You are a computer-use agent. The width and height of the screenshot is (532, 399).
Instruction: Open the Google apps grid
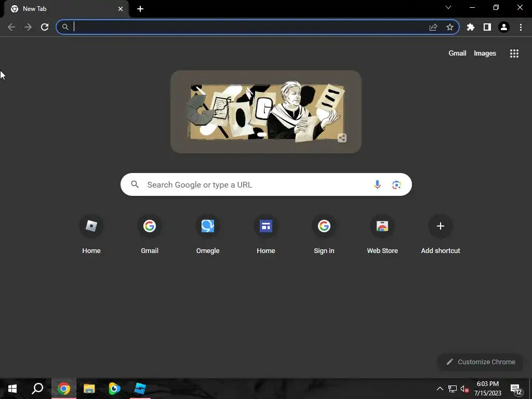coord(514,54)
